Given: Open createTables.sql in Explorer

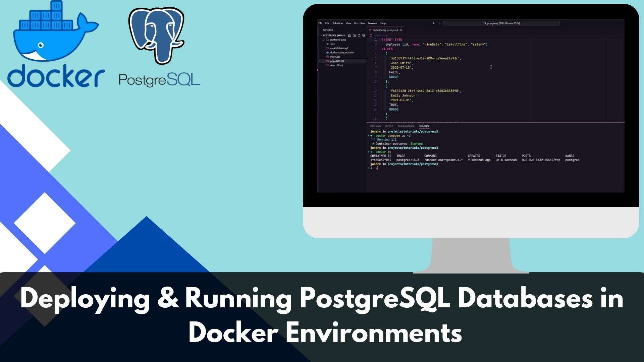Looking at the screenshot, I should click(x=338, y=48).
